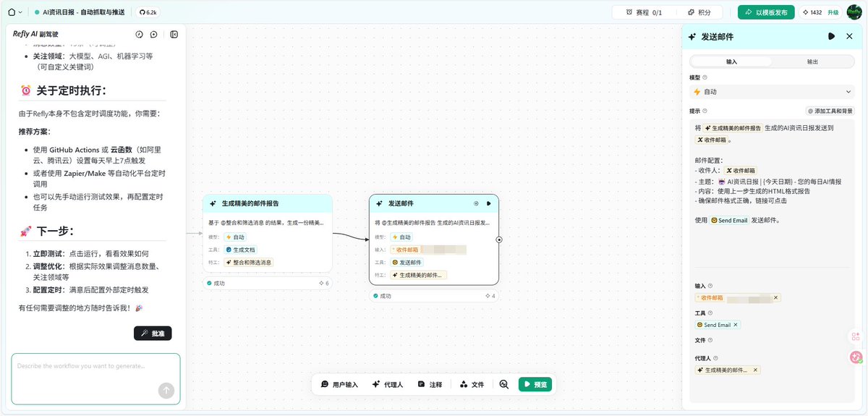Start a new copilot chat session
This screenshot has width=868, height=416.
[154, 34]
